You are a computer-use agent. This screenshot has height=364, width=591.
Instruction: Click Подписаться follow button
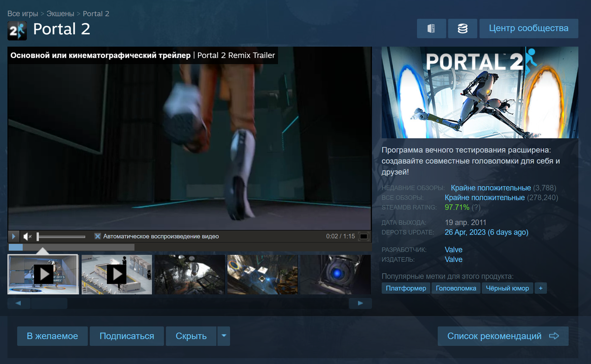(x=127, y=336)
